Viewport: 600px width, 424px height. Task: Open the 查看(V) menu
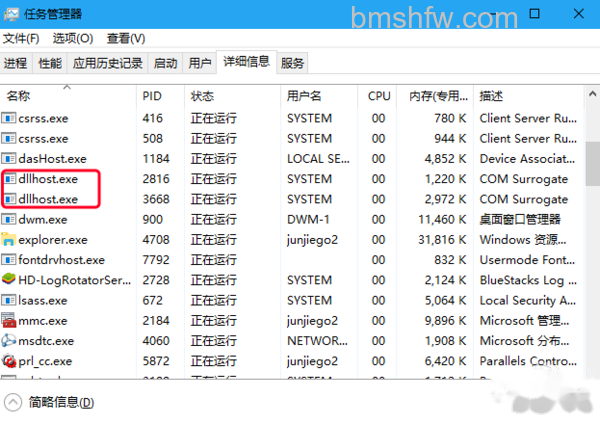(126, 38)
